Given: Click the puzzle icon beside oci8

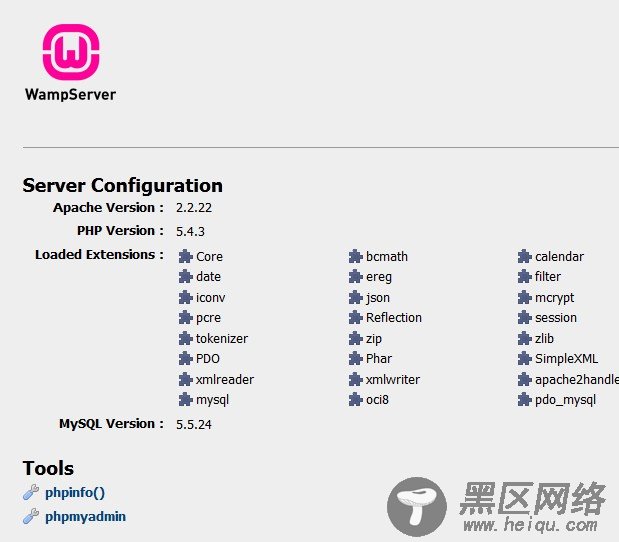Looking at the screenshot, I should (355, 399).
